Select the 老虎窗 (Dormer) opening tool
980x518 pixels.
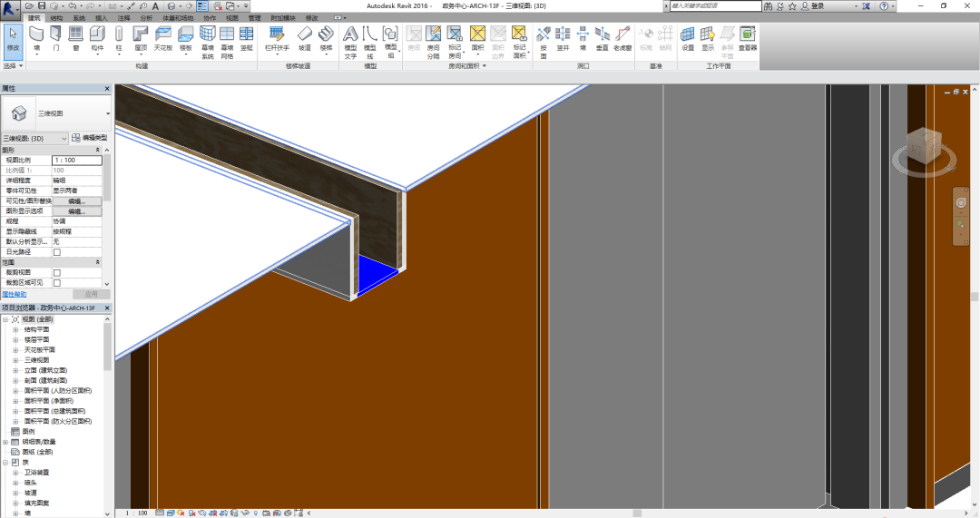point(622,39)
